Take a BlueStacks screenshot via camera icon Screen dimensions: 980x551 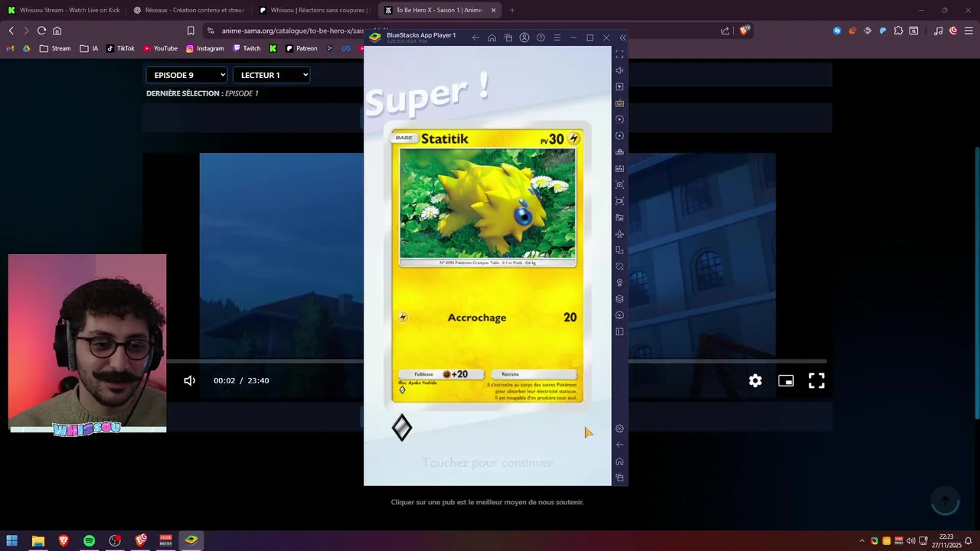[619, 184]
